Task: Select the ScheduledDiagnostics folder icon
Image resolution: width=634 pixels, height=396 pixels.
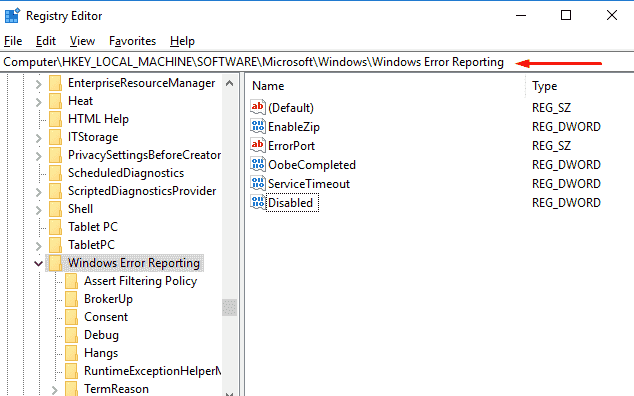Action: [55, 173]
